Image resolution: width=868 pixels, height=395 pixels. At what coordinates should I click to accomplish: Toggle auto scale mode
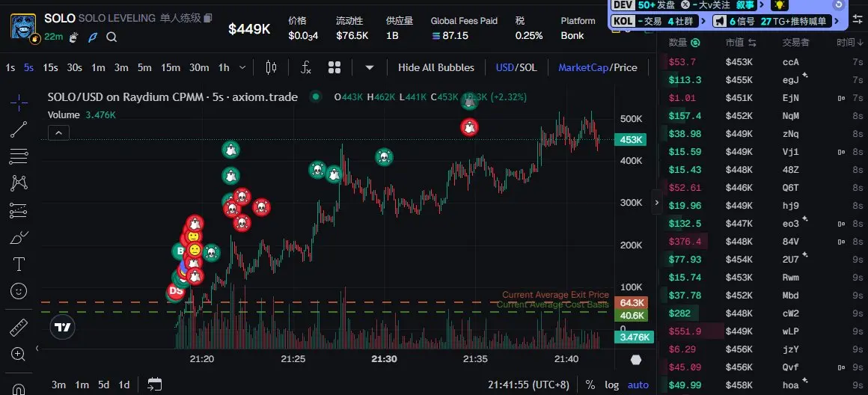pos(638,385)
